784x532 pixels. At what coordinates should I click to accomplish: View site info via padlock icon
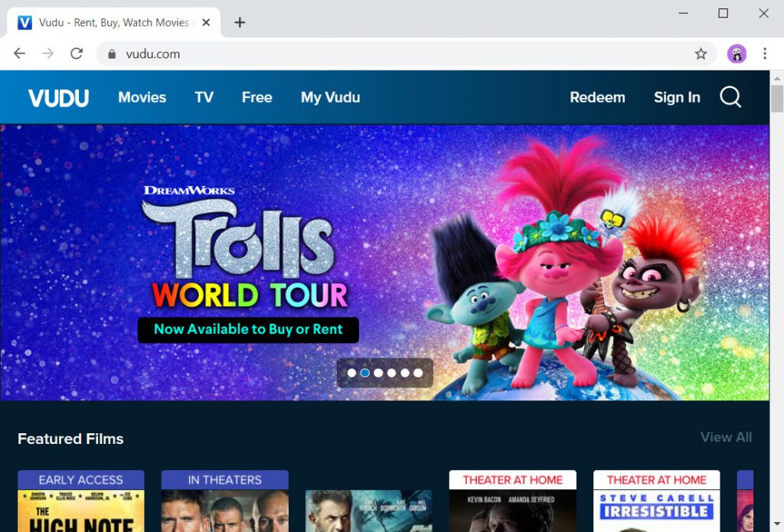[x=112, y=54]
